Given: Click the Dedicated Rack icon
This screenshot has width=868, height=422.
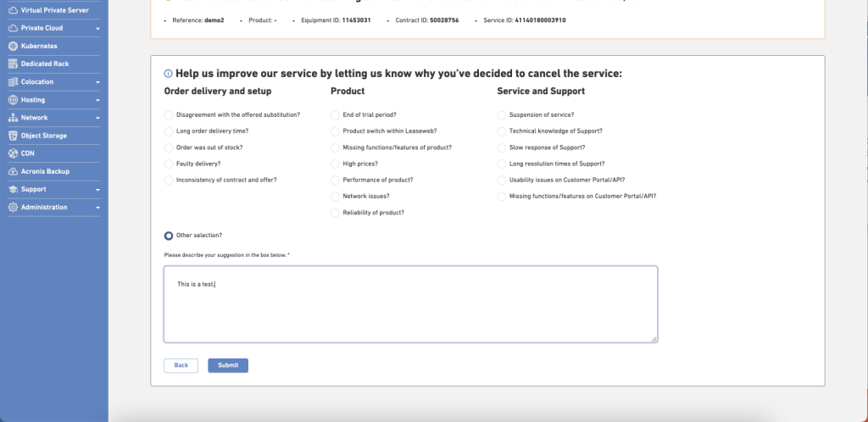Looking at the screenshot, I should click(13, 64).
